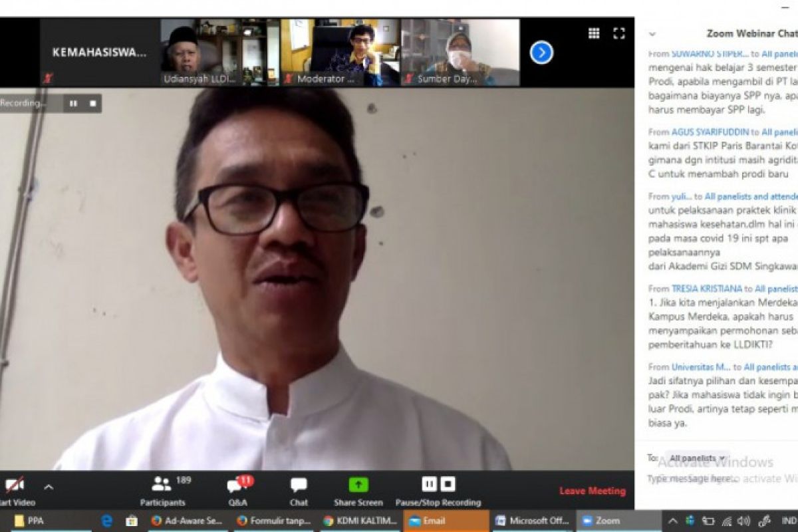Viewport: 798px width, 532px height.
Task: Open the Q&A panel
Action: click(x=237, y=490)
